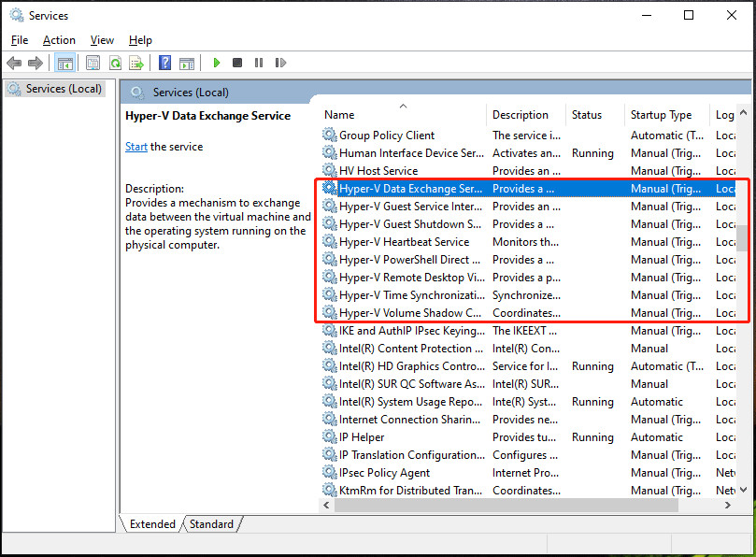Click 'Synchronize...' description cell
Screen dimensions: 756x557
526,294
